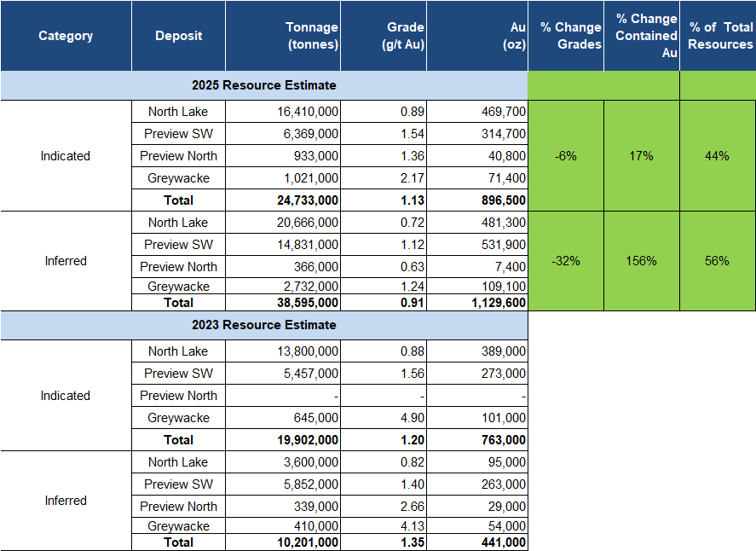The width and height of the screenshot is (756, 551).
Task: Select the 19,902,000 total tonnage cell
Action: pyautogui.click(x=283, y=440)
